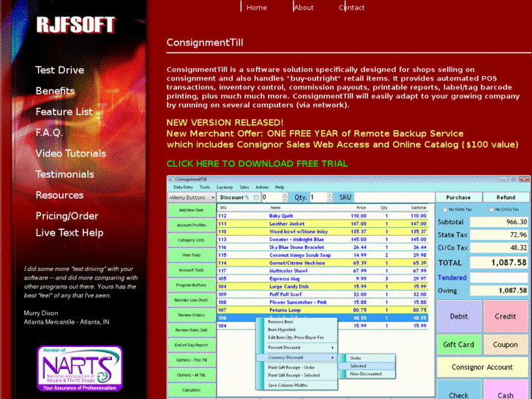The height and width of the screenshot is (399, 532).
Task: View the Benefits page
Action: [x=56, y=91]
